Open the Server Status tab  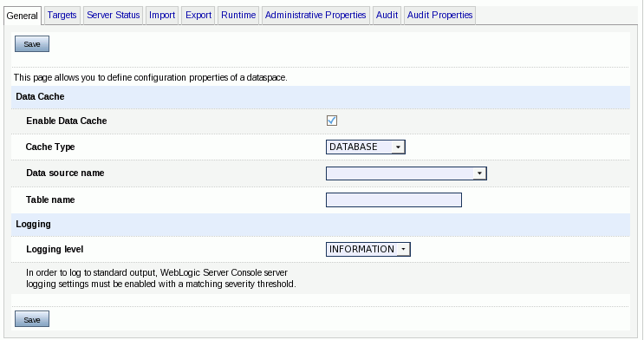coord(113,16)
